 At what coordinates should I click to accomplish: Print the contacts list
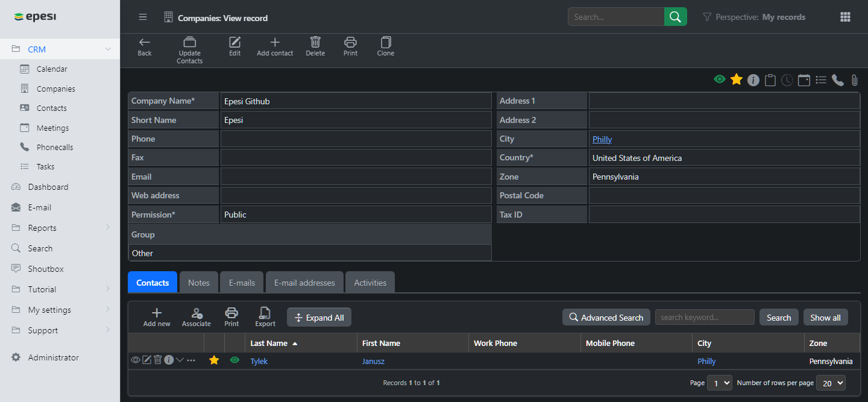(231, 317)
